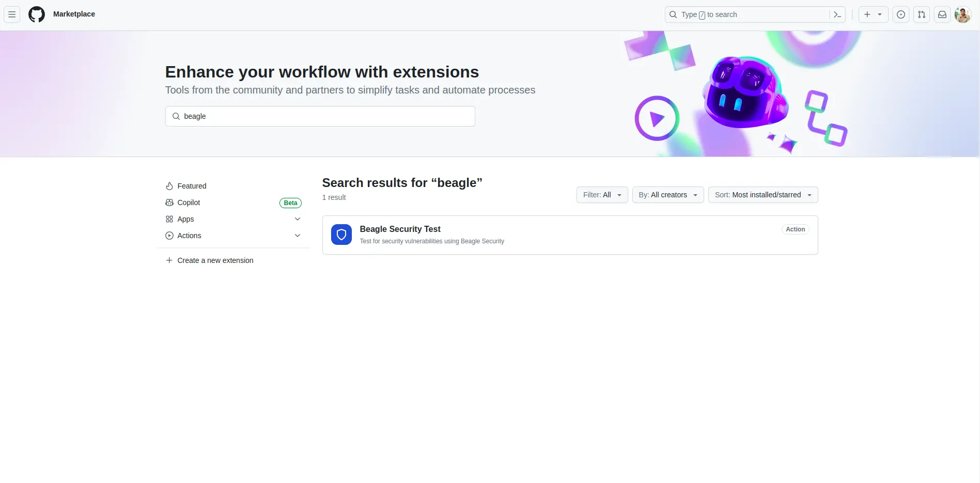Select Copilot in the sidebar
Screen dimensions: 980x483
coord(233,202)
